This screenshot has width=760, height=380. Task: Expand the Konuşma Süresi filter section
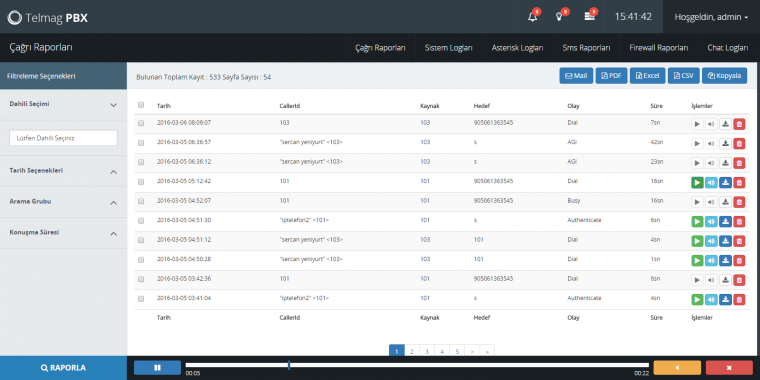(63, 233)
